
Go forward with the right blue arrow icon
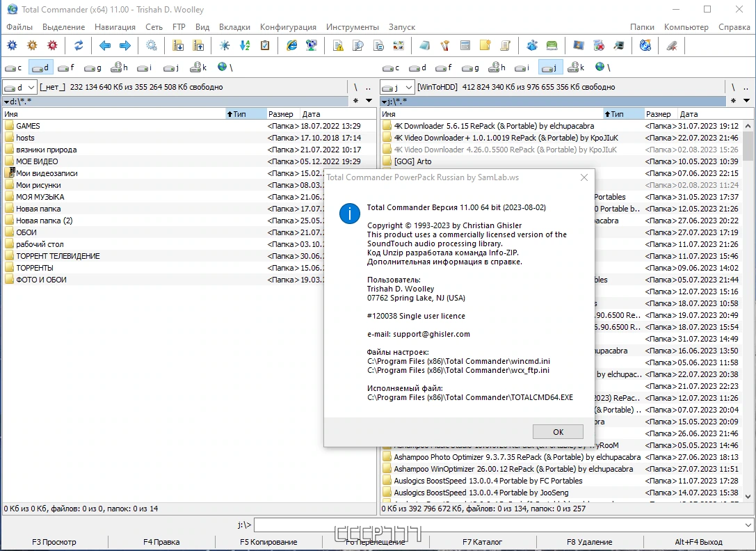pos(125,46)
